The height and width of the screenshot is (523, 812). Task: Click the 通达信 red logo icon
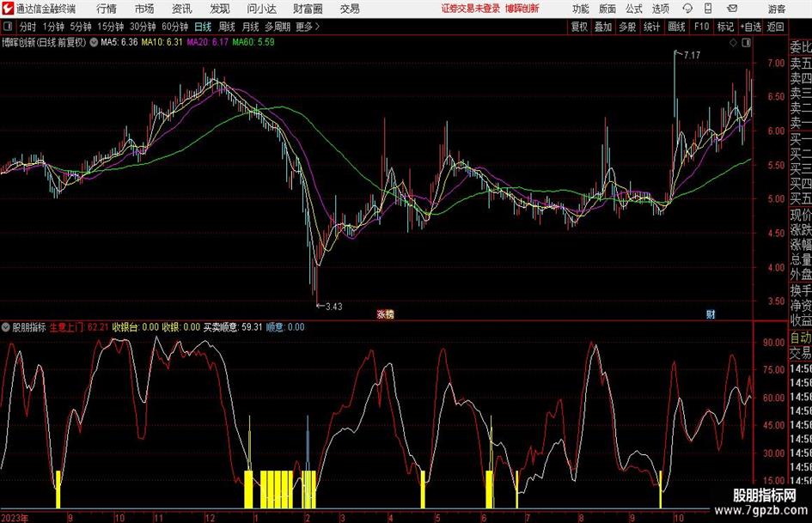coord(8,9)
